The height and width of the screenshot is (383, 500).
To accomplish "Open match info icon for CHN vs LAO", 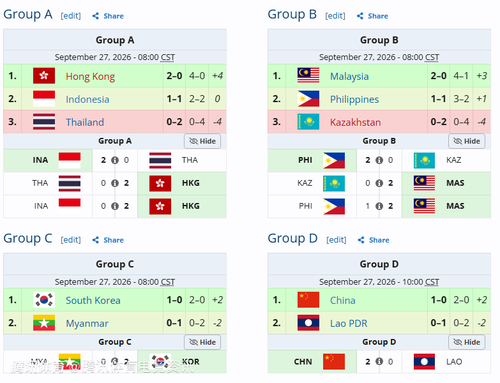I will click(x=379, y=362).
